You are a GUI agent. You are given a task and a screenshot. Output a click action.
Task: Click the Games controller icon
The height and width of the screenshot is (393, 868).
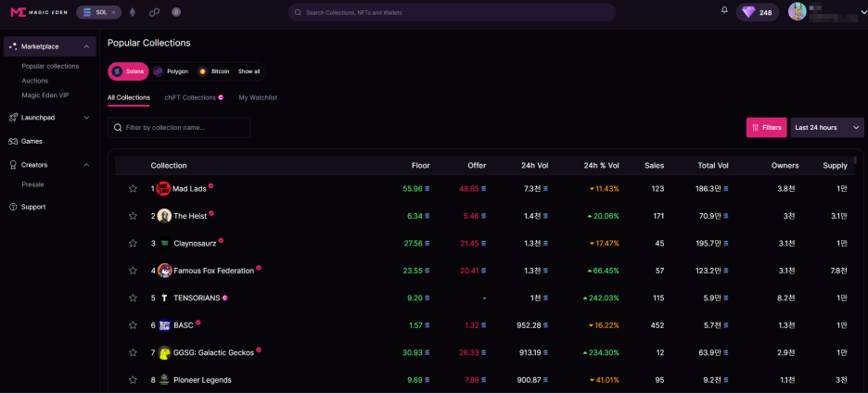(13, 141)
